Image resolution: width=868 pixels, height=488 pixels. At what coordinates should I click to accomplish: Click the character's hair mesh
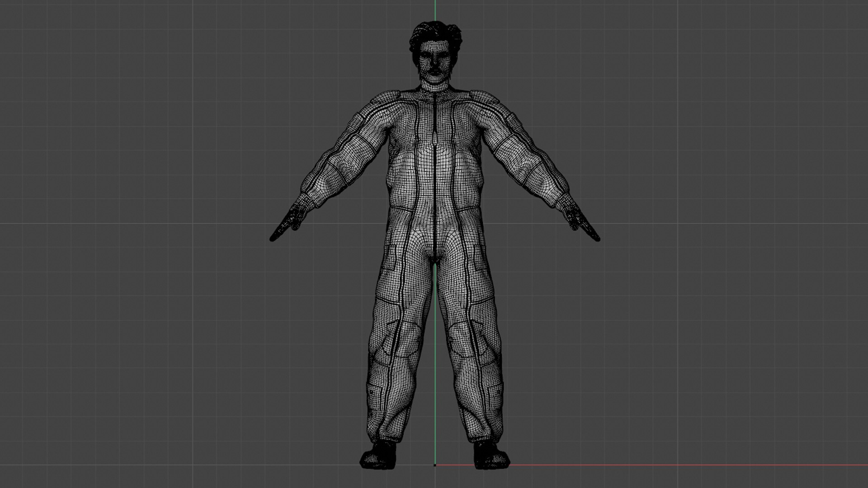pos(435,32)
